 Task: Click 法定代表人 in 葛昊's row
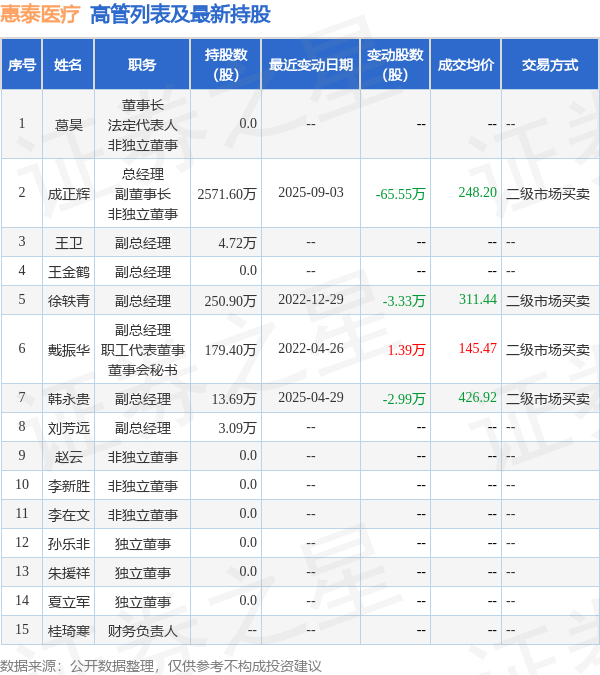pyautogui.click(x=142, y=125)
